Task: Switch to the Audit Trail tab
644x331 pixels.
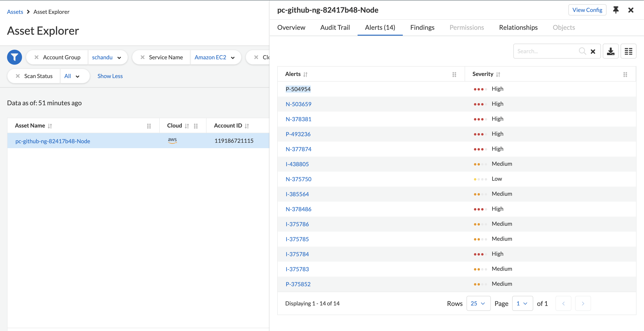Action: (335, 27)
